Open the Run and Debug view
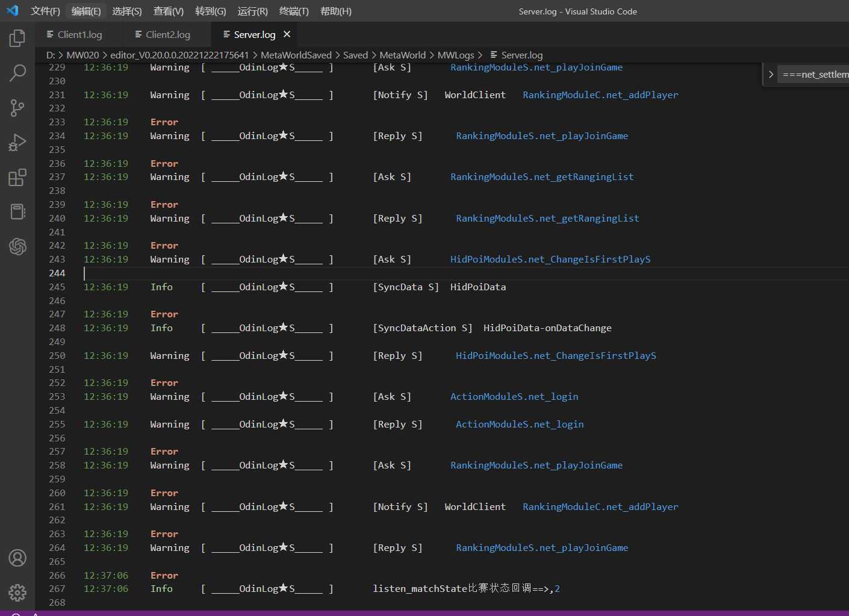 point(17,143)
